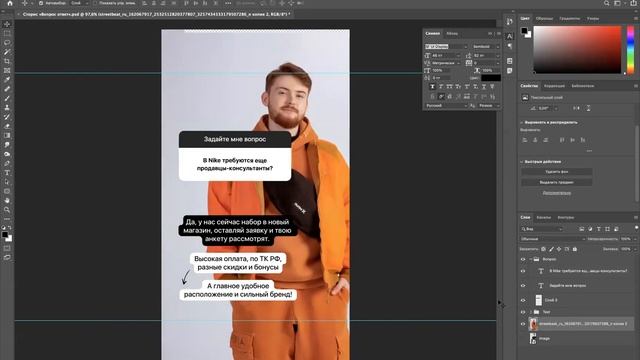Switch to the 'Коррекция' tab
Screen dimensions: 640x360
[x=554, y=86]
